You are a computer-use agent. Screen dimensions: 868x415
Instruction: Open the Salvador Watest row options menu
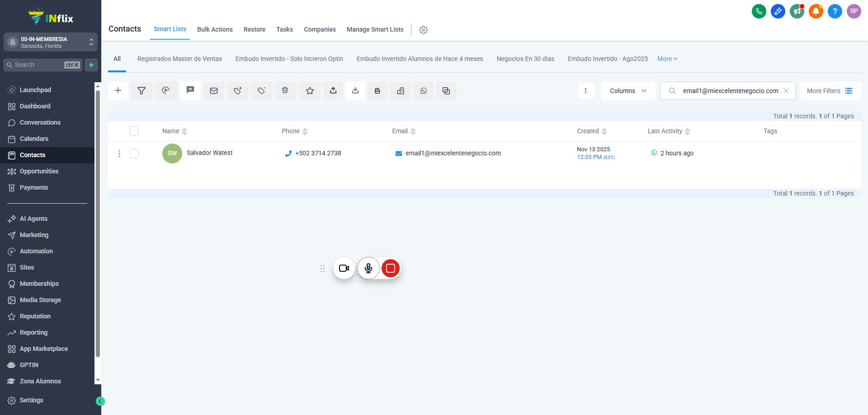(x=119, y=154)
